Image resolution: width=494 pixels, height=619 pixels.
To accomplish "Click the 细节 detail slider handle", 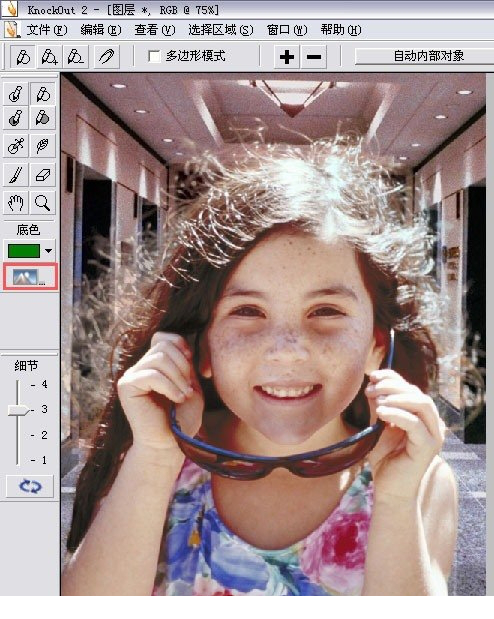I will [x=18, y=410].
